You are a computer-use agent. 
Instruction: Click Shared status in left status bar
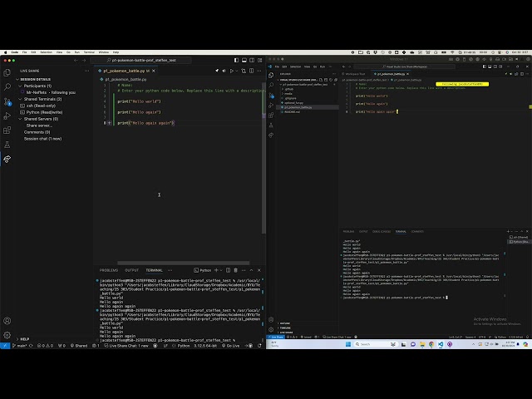click(79, 346)
